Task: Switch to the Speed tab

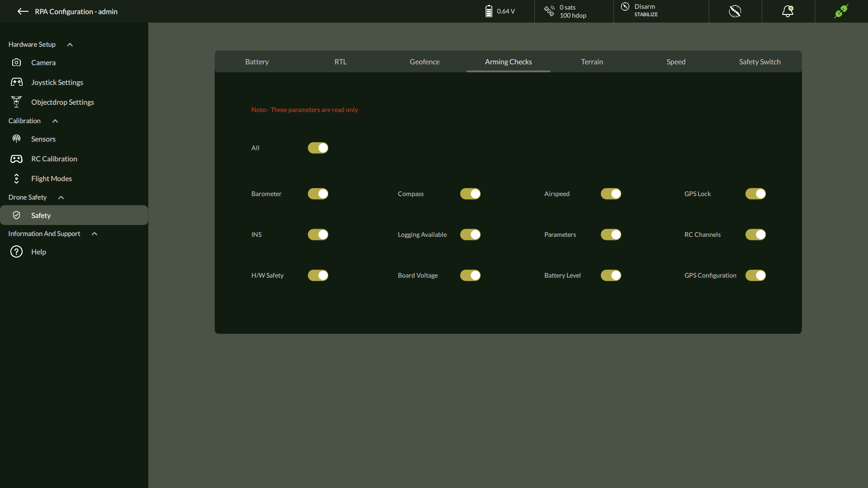Action: coord(676,62)
